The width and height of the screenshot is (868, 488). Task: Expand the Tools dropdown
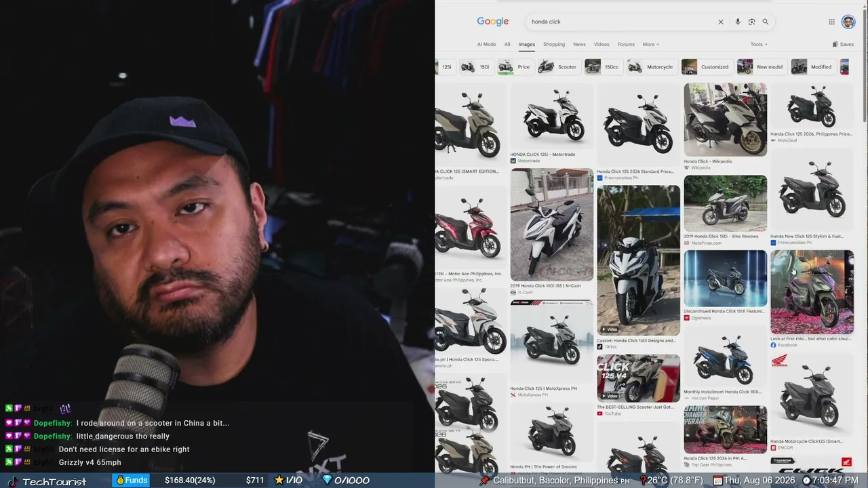pyautogui.click(x=759, y=44)
